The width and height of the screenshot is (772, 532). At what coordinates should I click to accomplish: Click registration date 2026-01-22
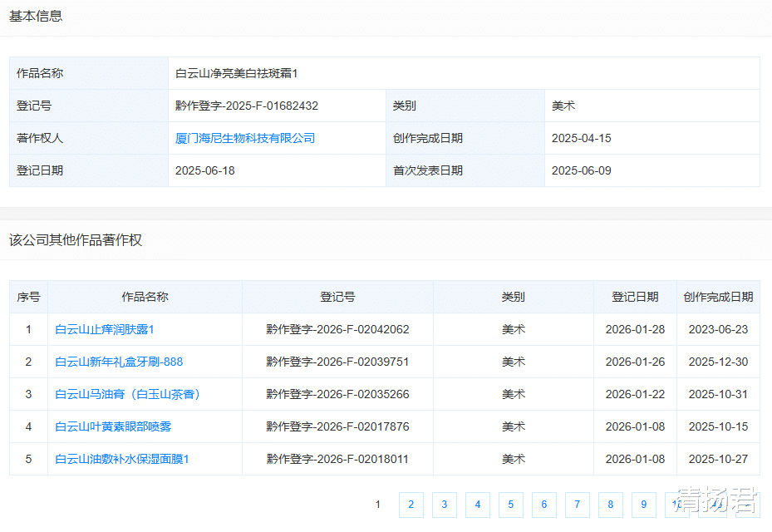click(x=635, y=395)
